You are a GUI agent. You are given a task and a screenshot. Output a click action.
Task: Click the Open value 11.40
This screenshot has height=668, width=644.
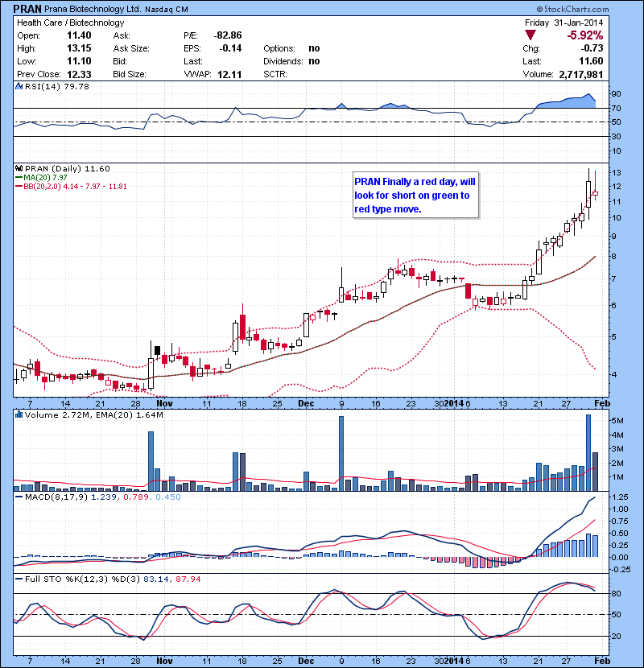(79, 35)
